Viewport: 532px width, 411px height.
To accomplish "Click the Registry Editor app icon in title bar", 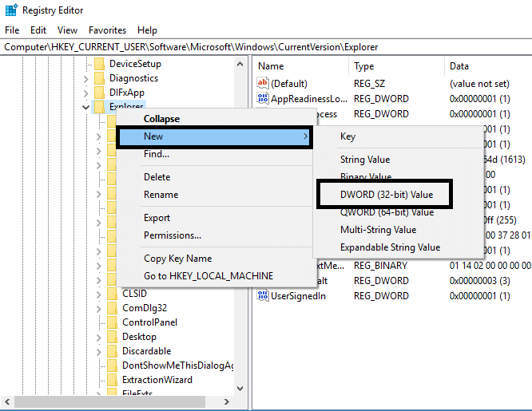I will [x=10, y=11].
